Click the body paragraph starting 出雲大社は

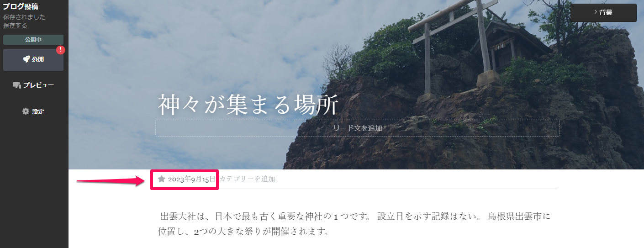(354, 224)
